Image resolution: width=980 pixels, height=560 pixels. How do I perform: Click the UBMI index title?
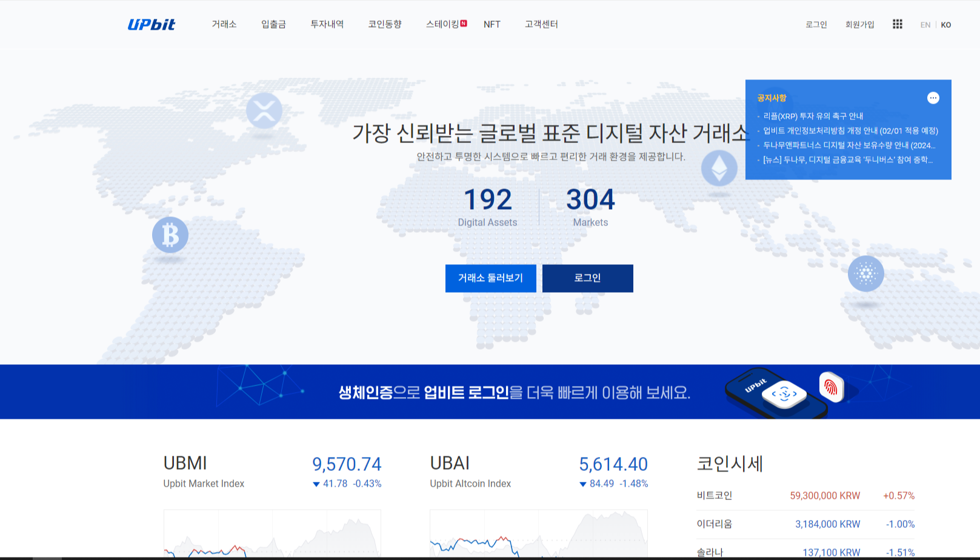185,463
